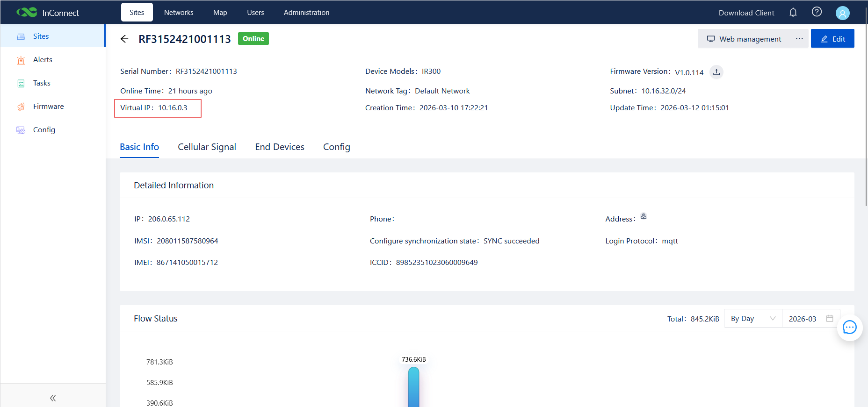Image resolution: width=868 pixels, height=407 pixels.
Task: Open Config in the sidebar
Action: coord(53,129)
